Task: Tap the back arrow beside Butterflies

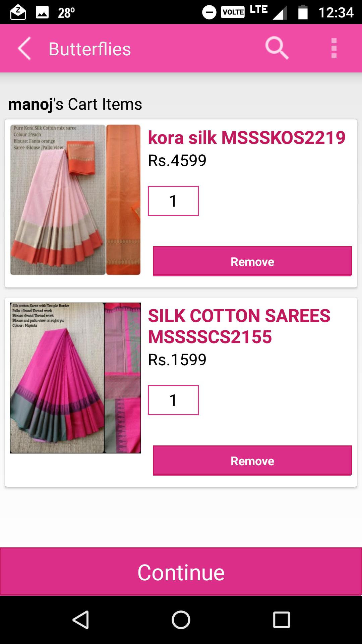Action: [x=24, y=49]
